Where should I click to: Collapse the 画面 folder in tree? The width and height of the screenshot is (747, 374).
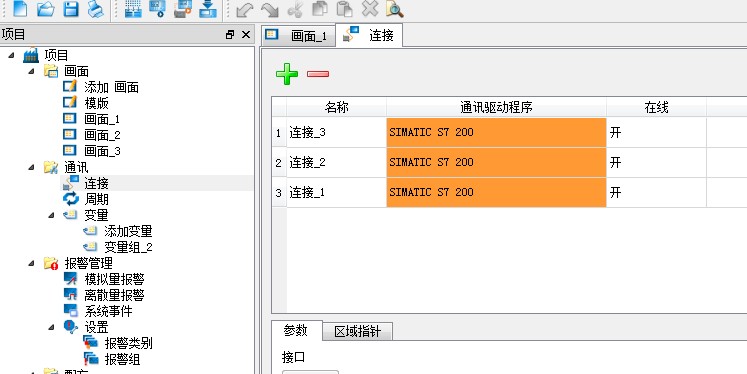click(x=31, y=71)
